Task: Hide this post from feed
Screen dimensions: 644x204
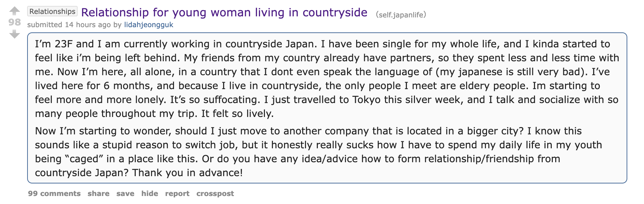Action: [150, 194]
